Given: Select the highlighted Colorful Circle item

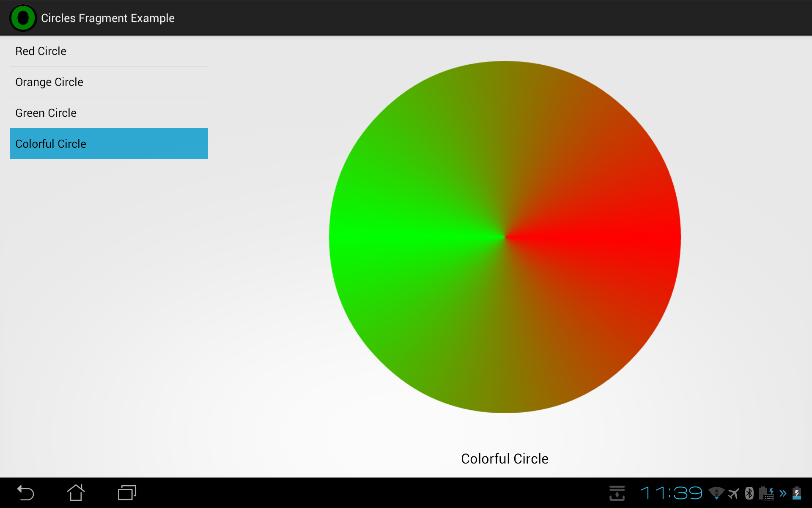Looking at the screenshot, I should [109, 144].
